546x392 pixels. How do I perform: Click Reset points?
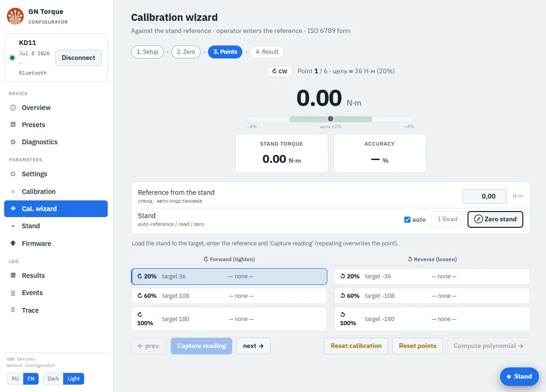(x=417, y=346)
